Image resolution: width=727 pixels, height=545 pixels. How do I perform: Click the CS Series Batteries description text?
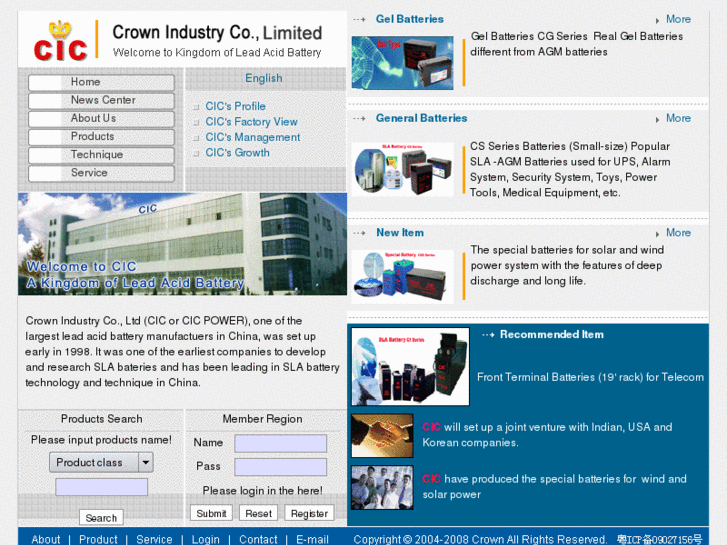(570, 169)
